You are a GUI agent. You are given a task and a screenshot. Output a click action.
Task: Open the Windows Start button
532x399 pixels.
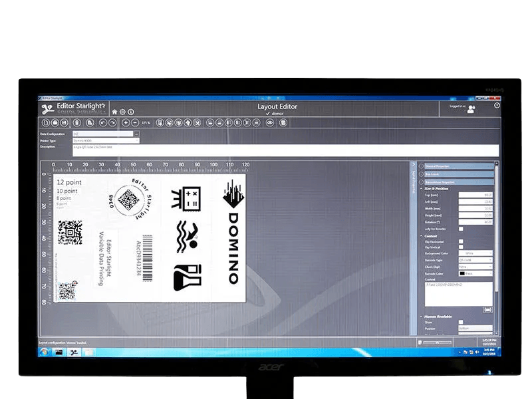(43, 352)
